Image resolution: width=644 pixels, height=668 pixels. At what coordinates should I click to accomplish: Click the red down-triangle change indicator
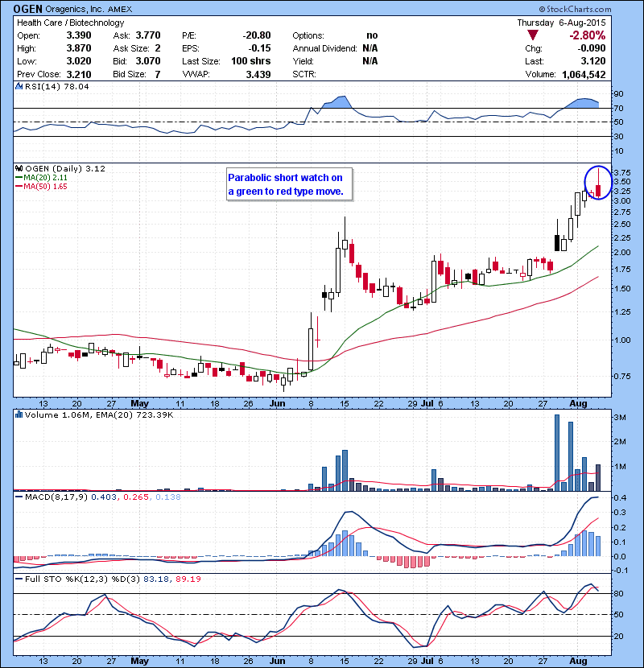pos(532,35)
